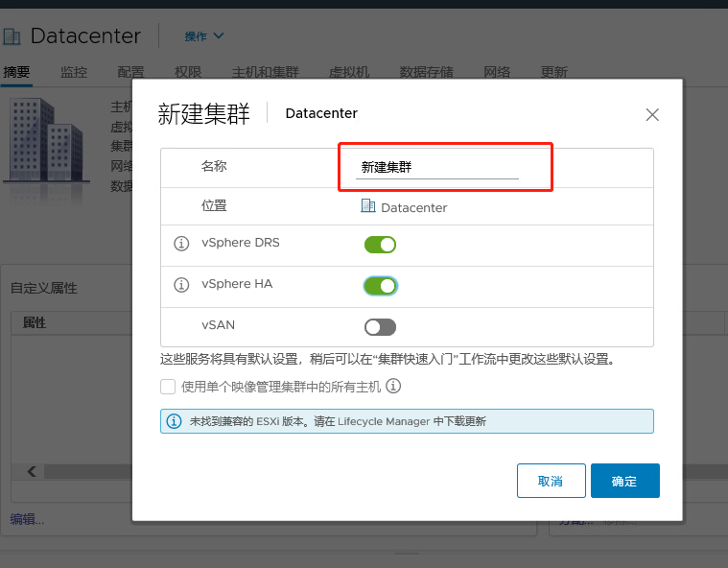
Task: Switch to the 更新 tab
Action: point(553,72)
